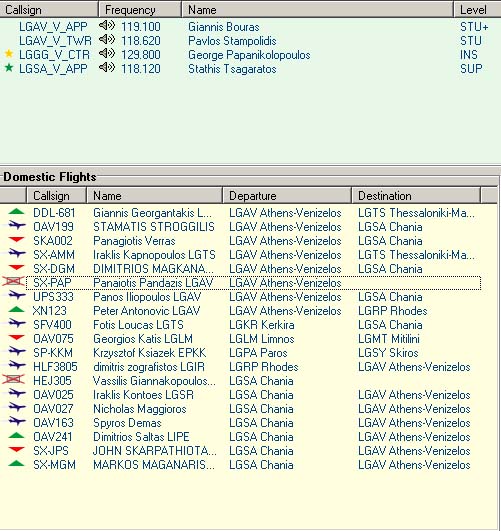501x531 pixels.
Task: Click the flights Callsign column header
Action: coord(57,196)
